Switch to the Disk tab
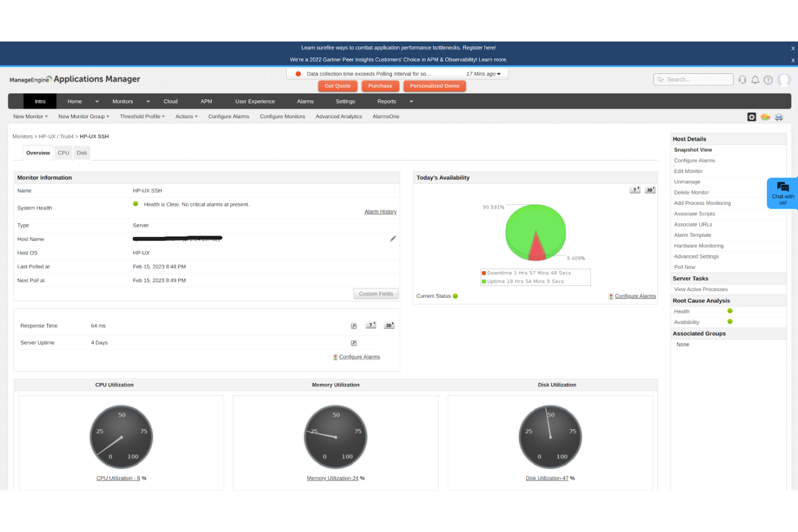798x532 pixels. (81, 153)
